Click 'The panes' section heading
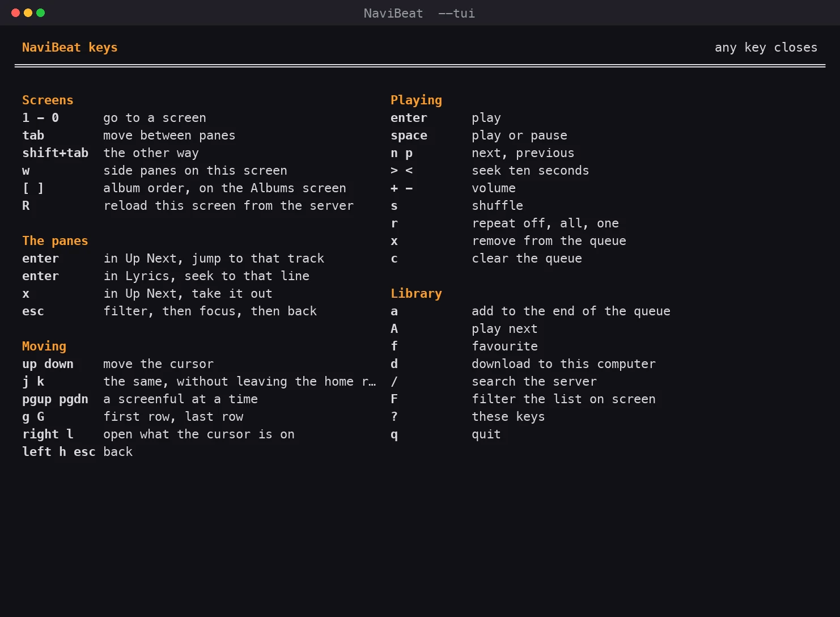The image size is (840, 617). click(55, 241)
